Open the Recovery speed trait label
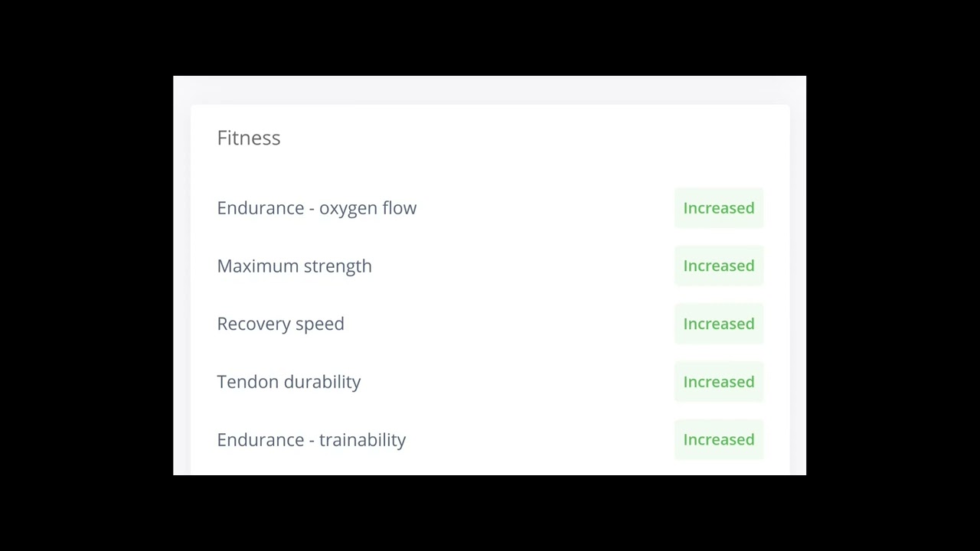This screenshot has width=980, height=551. click(x=280, y=324)
